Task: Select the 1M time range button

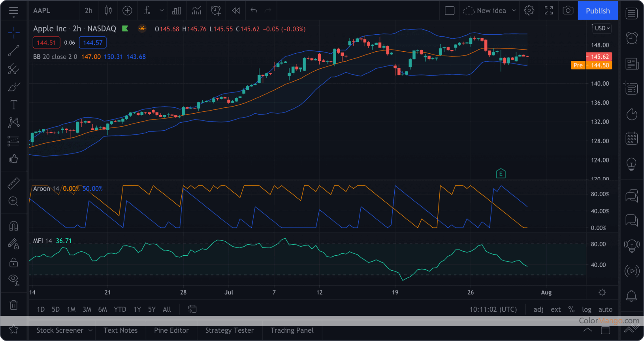Action: point(71,309)
